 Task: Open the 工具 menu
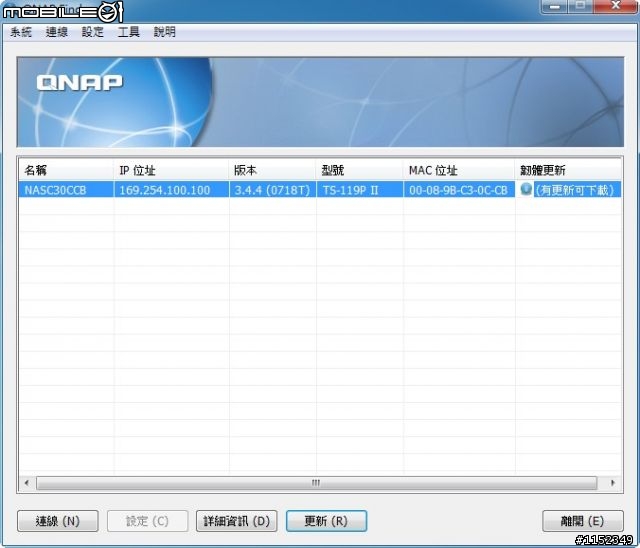(129, 32)
